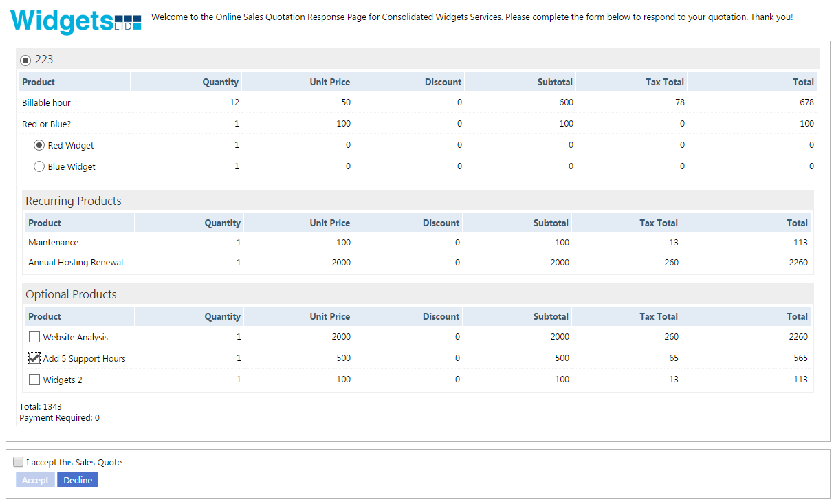Click the Red or Blue? product label
Screen dimensions: 834x504
(47, 124)
